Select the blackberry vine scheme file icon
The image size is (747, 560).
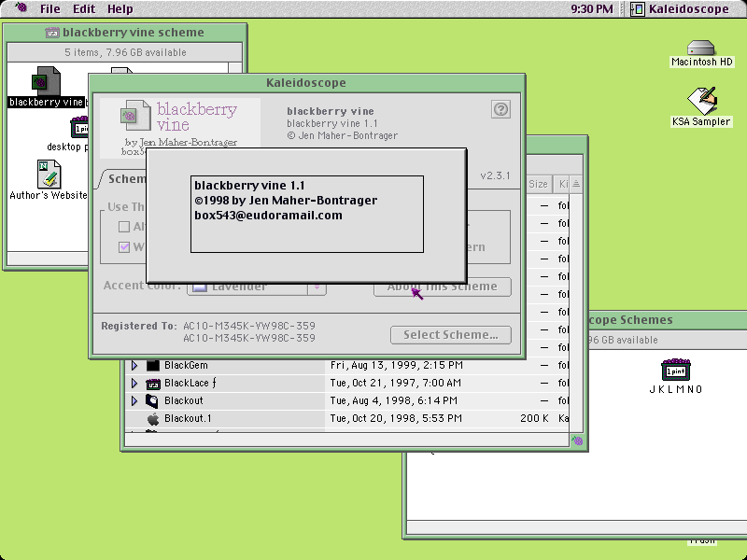(46, 81)
